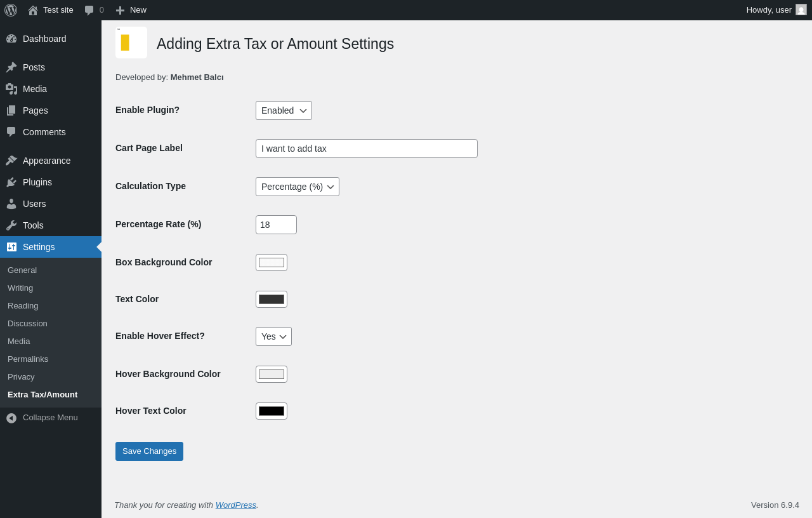Open the Hover Background Color swatch
Viewport: 812px width, 518px height.
272,375
